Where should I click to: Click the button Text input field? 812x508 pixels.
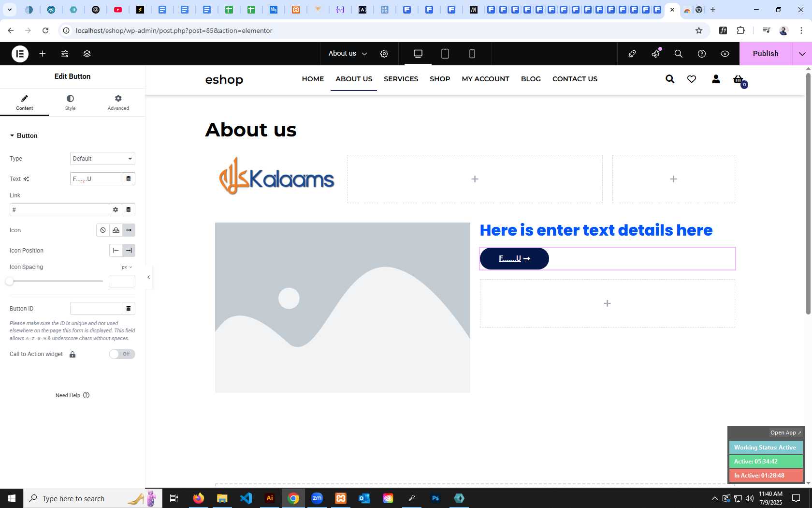click(x=96, y=179)
